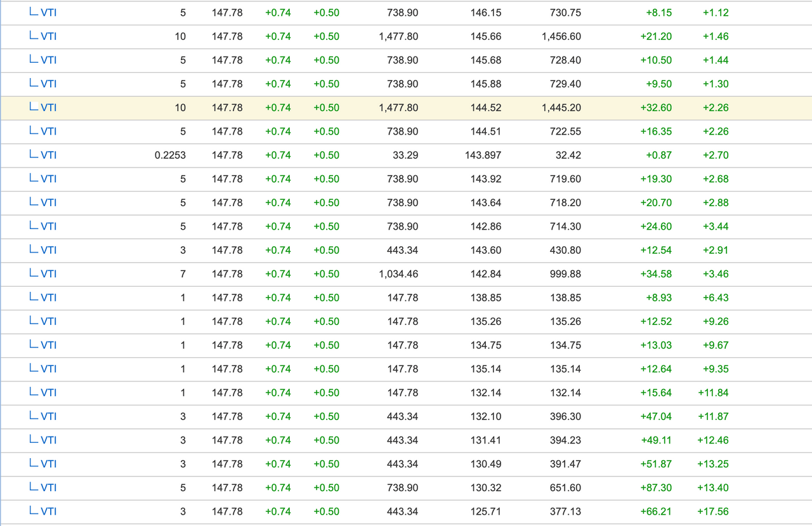Open the VTI link in the 7 shares row

tap(48, 274)
